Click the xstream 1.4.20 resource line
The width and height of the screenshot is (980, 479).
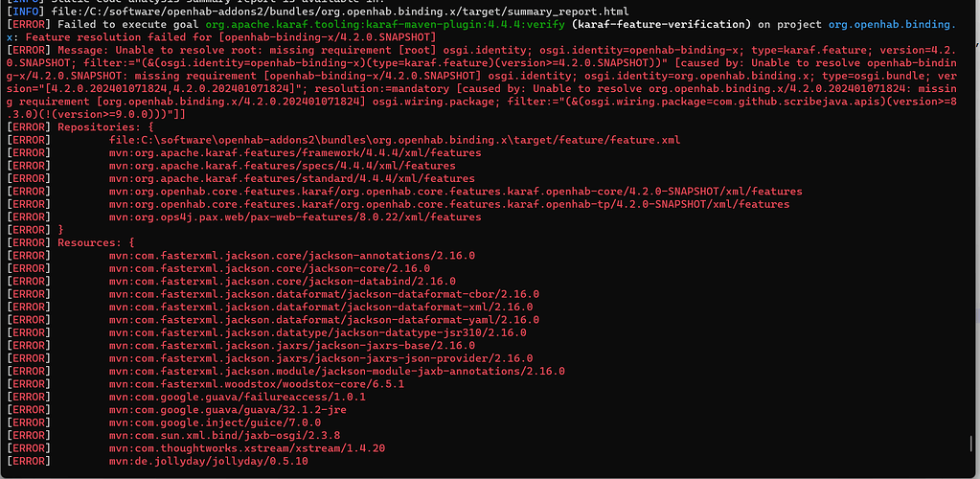pos(247,448)
